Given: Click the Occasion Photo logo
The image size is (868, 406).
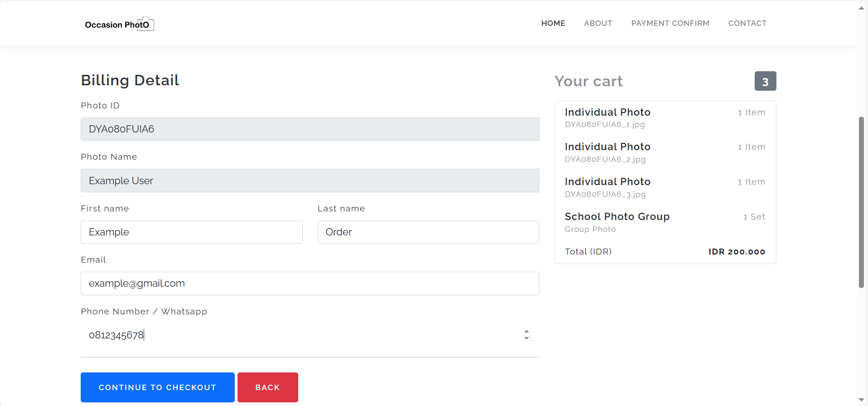Looking at the screenshot, I should tap(119, 24).
